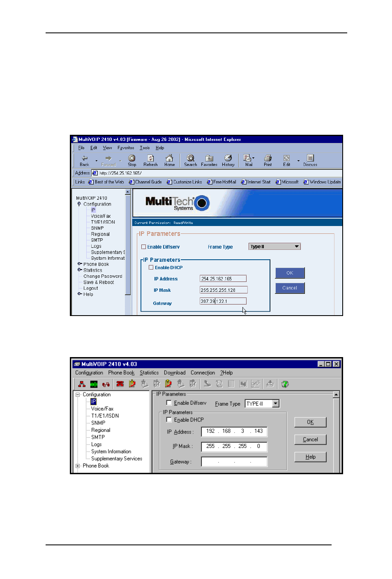Image resolution: width=392 pixels, height=579 pixels.
Task: Select Voice/Fax in the web page tree
Action: click(101, 216)
